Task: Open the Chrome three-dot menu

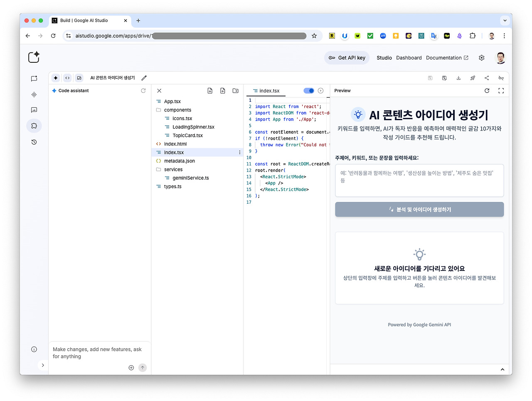Action: [504, 36]
